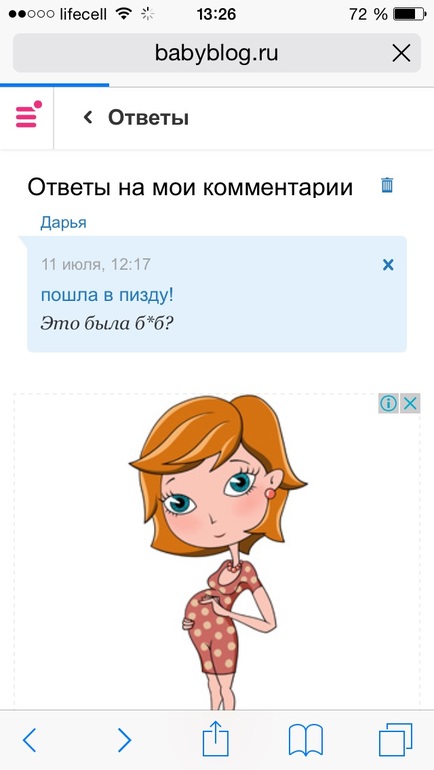Go forward with Safari's forward arrow
434x770 pixels.
pyautogui.click(x=124, y=740)
